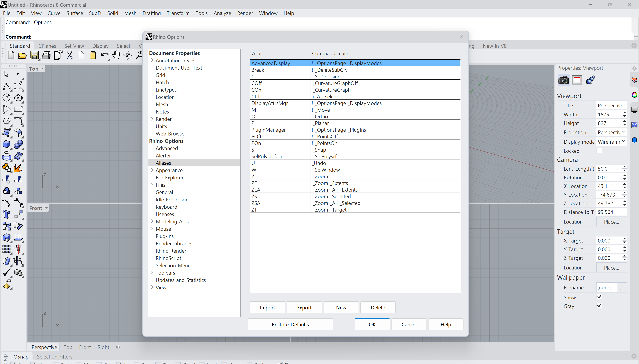Expand the Modeling Aids tree node
The image size is (639, 364).
pyautogui.click(x=152, y=222)
